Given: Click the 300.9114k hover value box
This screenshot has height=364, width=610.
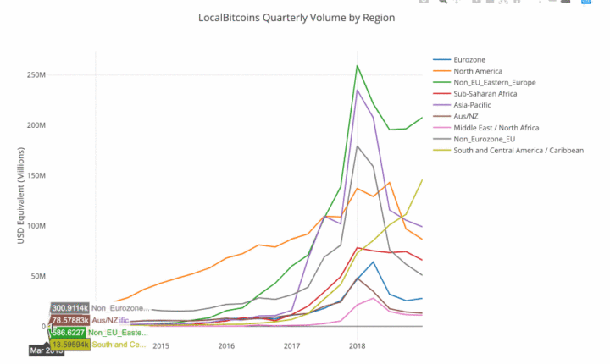Looking at the screenshot, I should 70,308.
